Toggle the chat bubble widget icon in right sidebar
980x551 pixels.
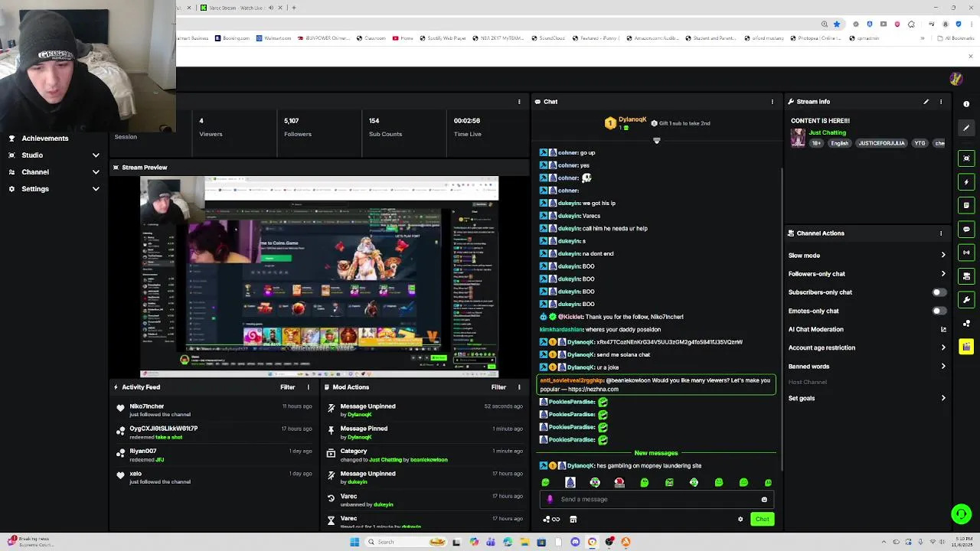tap(966, 229)
